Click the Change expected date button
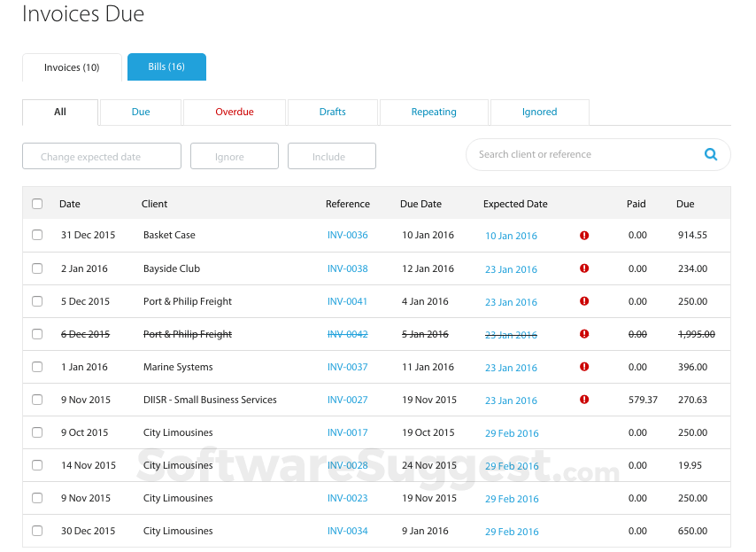 click(101, 155)
